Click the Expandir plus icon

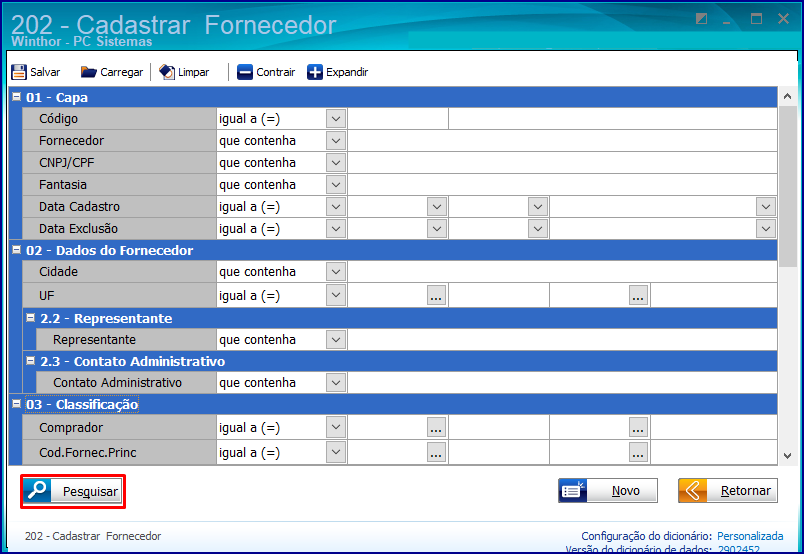(315, 72)
